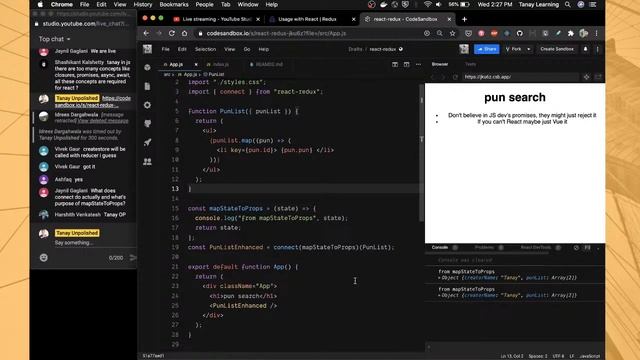Open the Selection menu in CodeSandbox
Viewport: 640px width, 360px height.
pyautogui.click(x=205, y=49)
